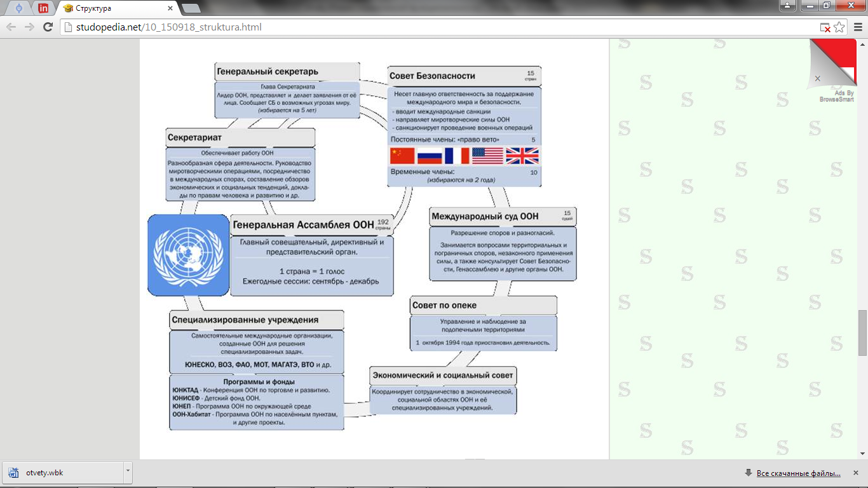Switch to the first pinned tab
The image size is (868, 488).
(19, 8)
